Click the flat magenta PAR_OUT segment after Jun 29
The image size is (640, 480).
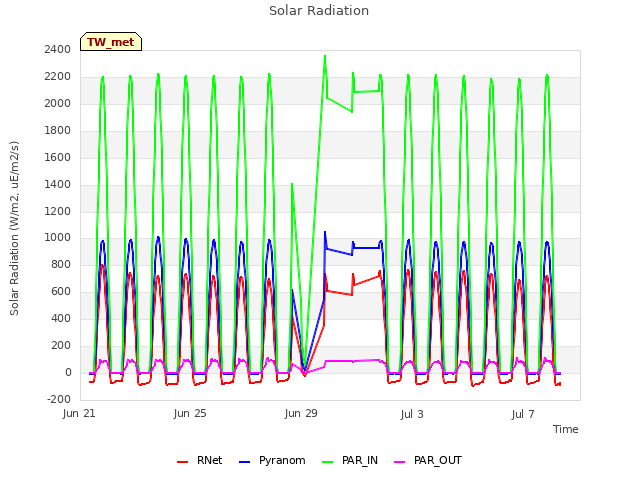(339, 361)
